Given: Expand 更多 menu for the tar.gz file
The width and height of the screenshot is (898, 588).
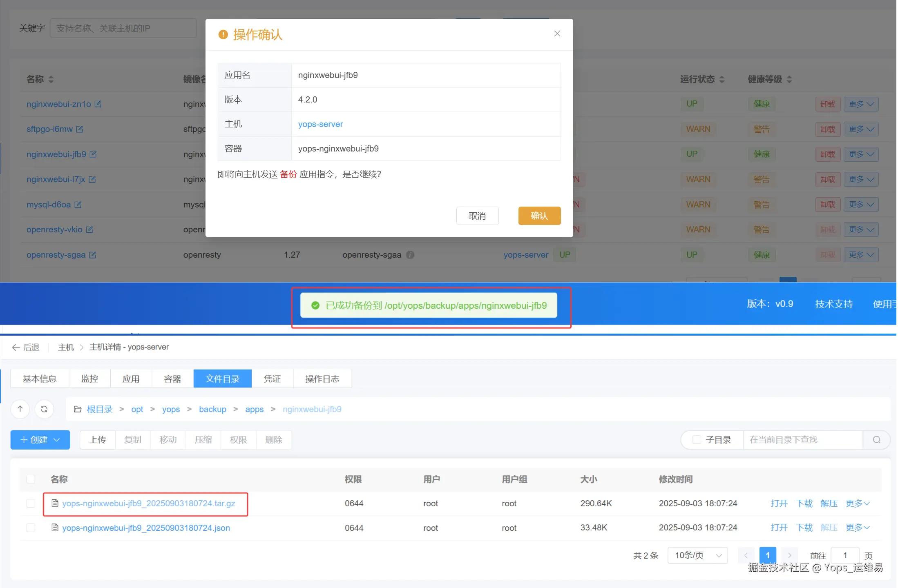Looking at the screenshot, I should click(858, 503).
